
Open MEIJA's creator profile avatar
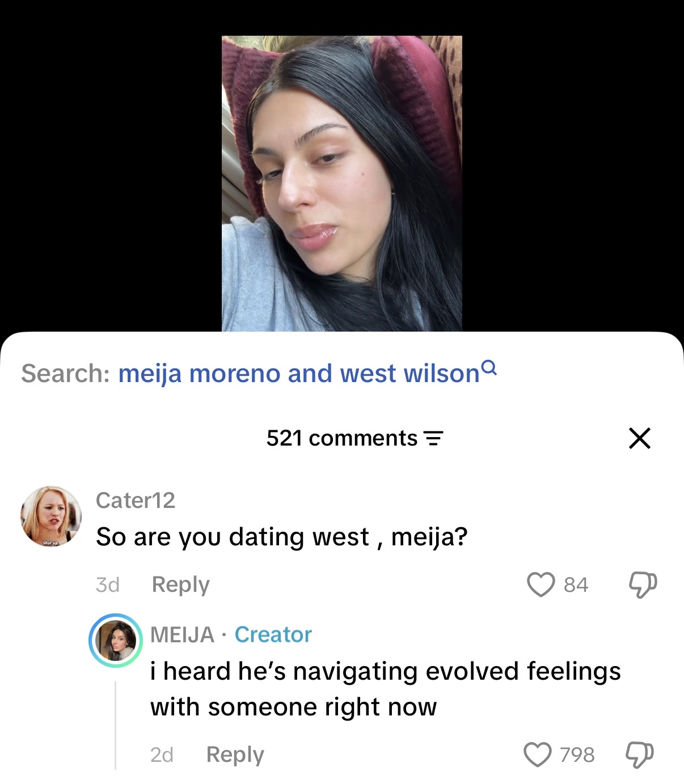point(115,640)
